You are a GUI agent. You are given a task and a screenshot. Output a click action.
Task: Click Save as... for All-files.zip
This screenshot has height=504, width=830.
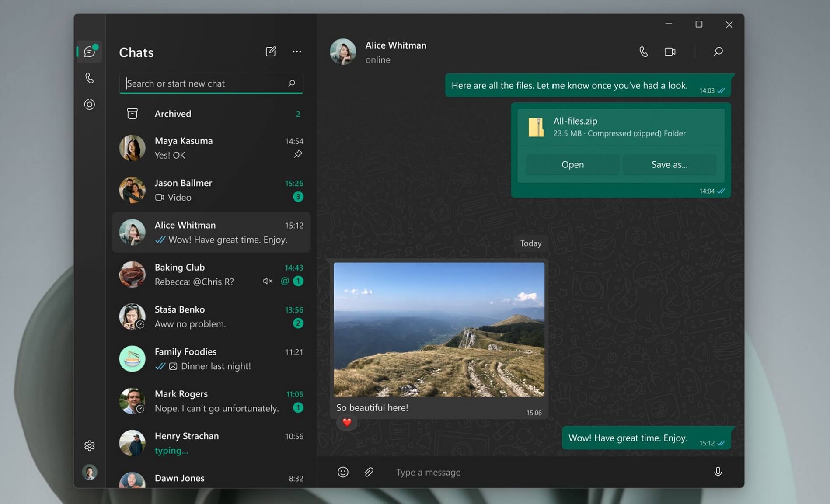point(669,164)
